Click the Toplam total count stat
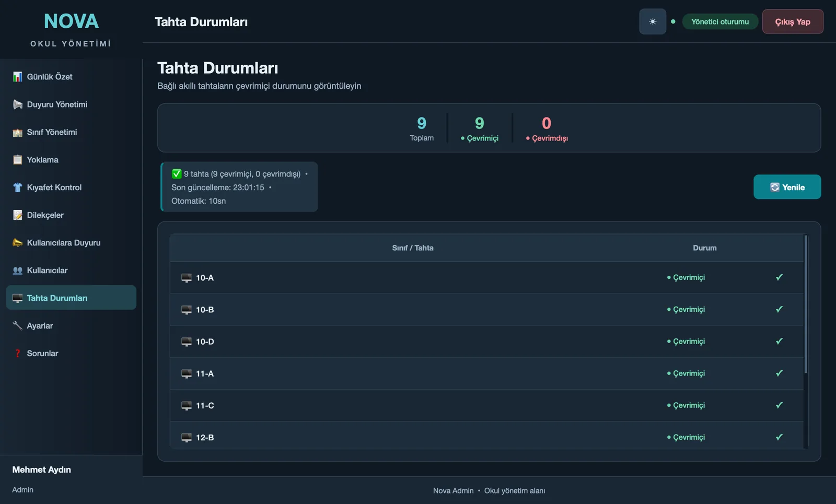The width and height of the screenshot is (836, 504). click(422, 128)
